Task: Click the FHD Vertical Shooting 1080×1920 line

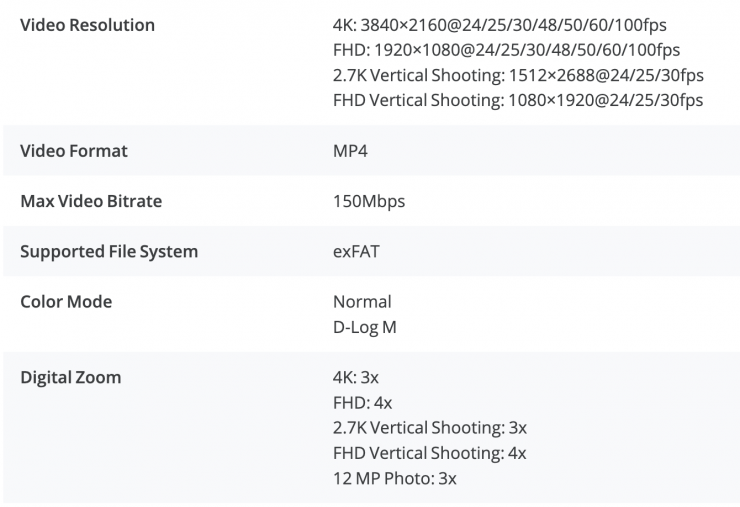Action: [518, 100]
